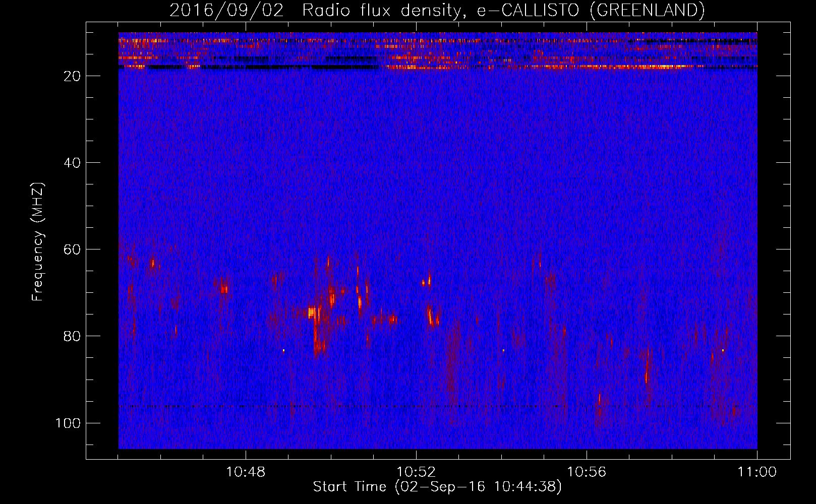Click the 'Frequency (MHZ)' axis label
This screenshot has width=816, height=504.
pos(38,242)
